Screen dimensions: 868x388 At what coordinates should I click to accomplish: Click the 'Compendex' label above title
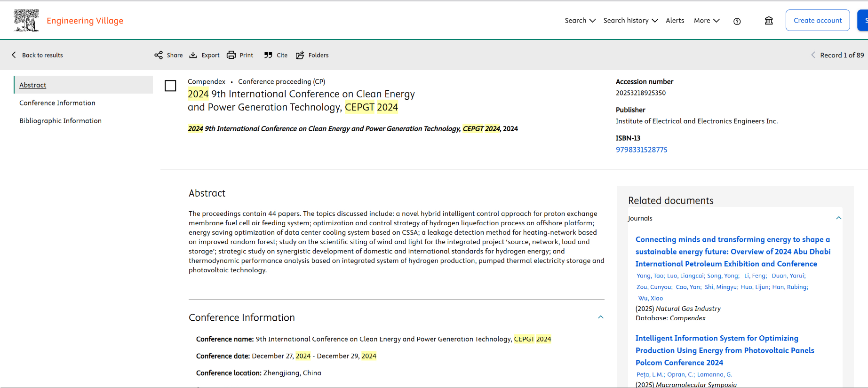[x=207, y=81]
